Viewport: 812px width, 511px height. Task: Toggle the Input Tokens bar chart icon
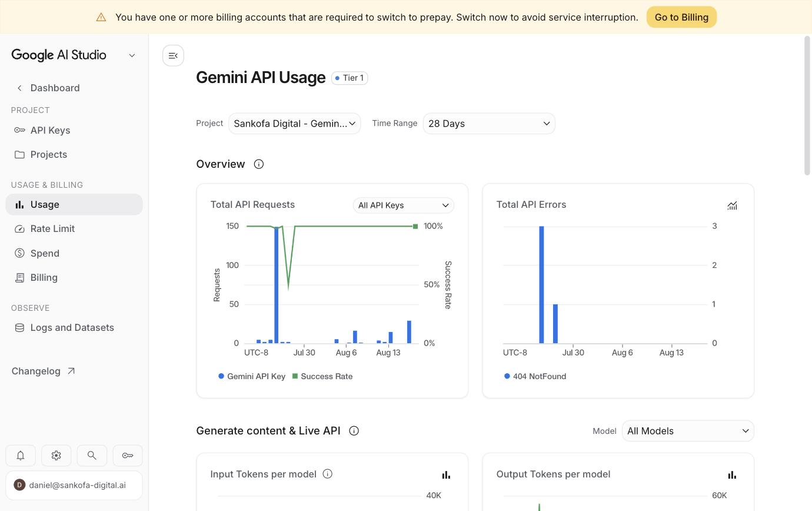pyautogui.click(x=446, y=474)
